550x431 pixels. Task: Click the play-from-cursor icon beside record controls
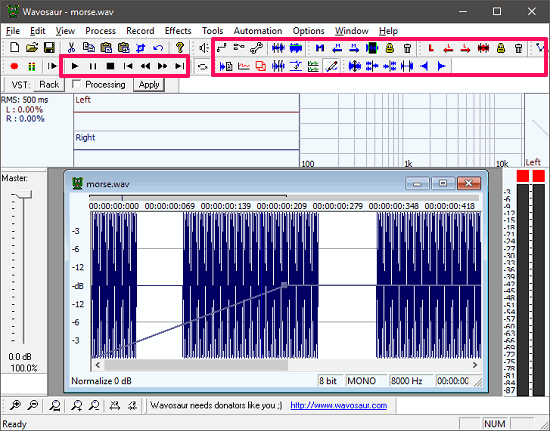point(52,66)
